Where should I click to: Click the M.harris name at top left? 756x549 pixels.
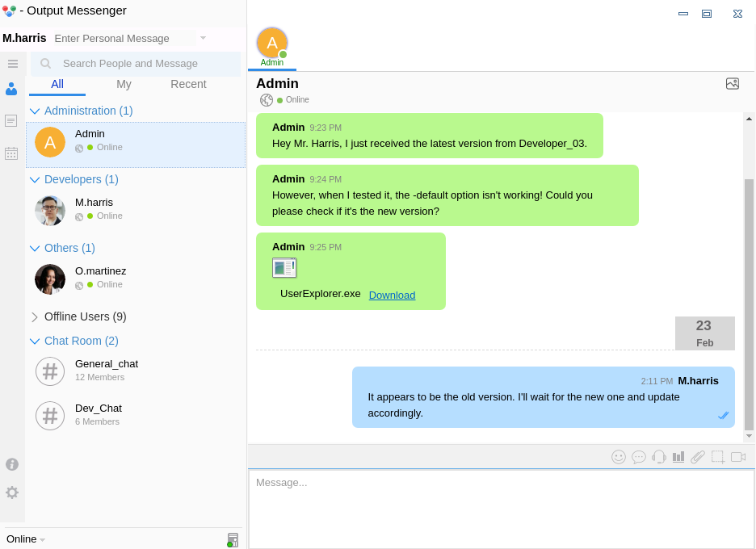(x=24, y=38)
